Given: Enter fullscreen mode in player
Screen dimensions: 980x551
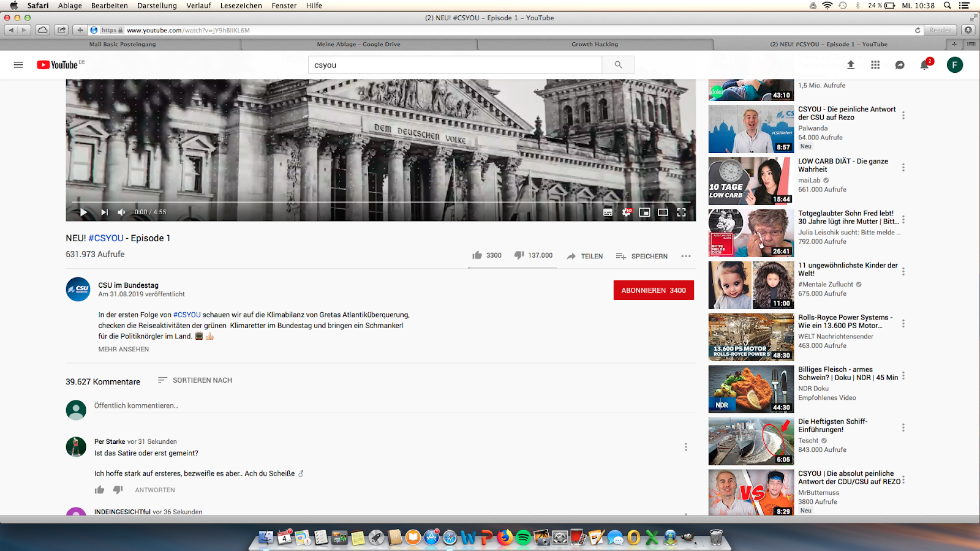Looking at the screenshot, I should 681,212.
